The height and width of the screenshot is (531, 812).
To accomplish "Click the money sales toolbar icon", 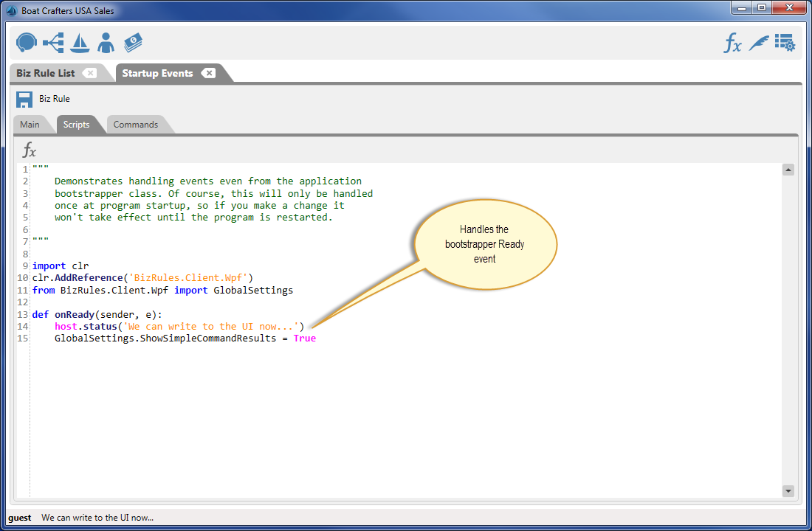I will point(133,43).
